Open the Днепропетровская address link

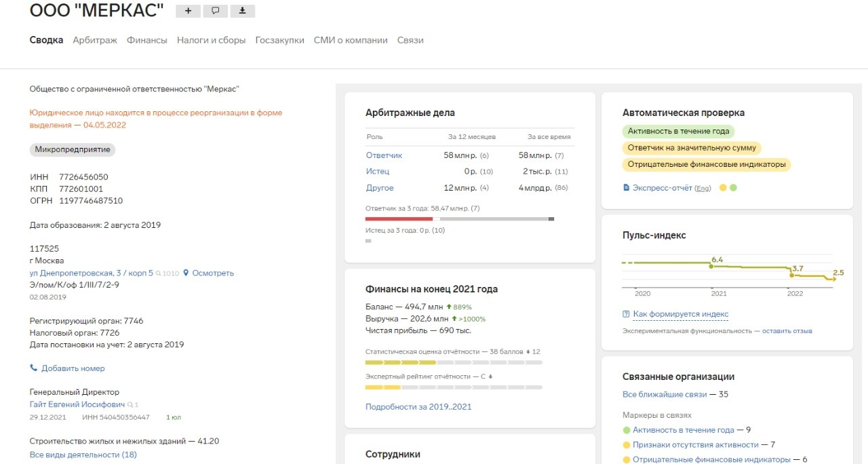point(92,273)
